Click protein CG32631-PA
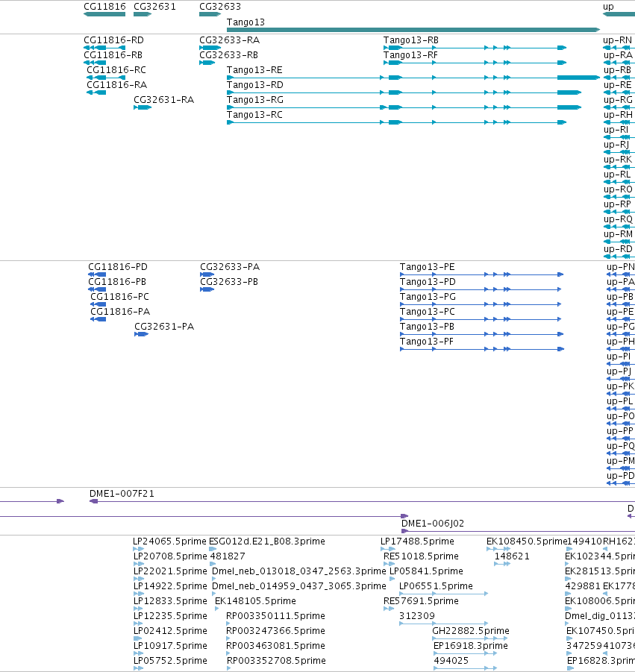The width and height of the screenshot is (635, 672). [164, 327]
